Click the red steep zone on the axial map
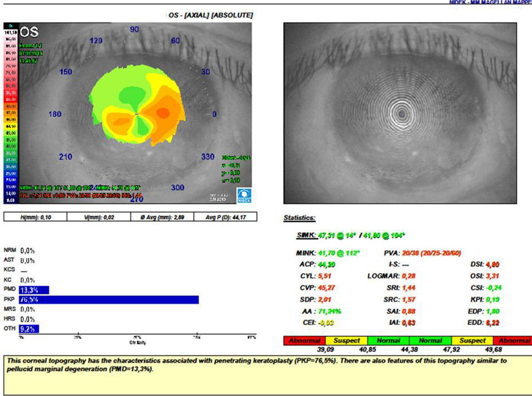532x396 pixels. click(163, 112)
